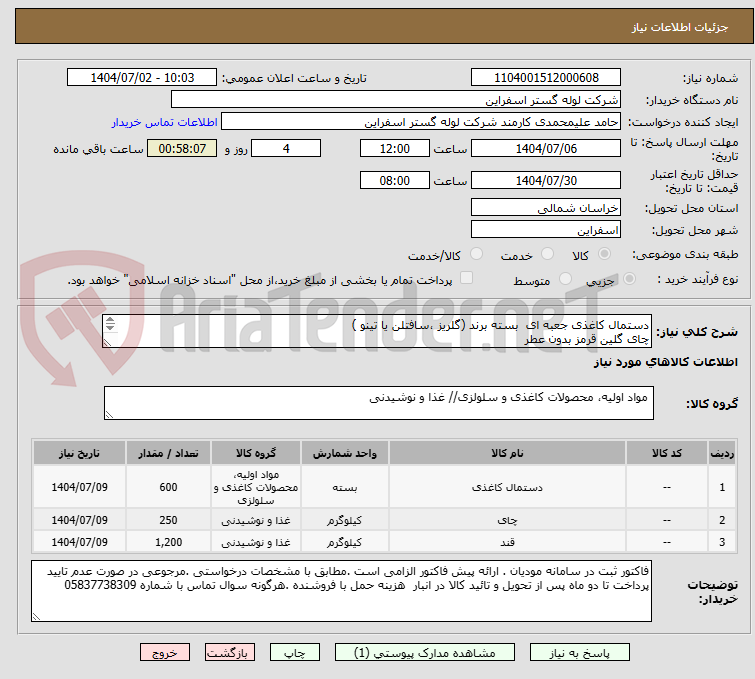Click the announcement date field 1404/07/02 - 10:03
This screenshot has height=679, width=755.
click(x=142, y=78)
